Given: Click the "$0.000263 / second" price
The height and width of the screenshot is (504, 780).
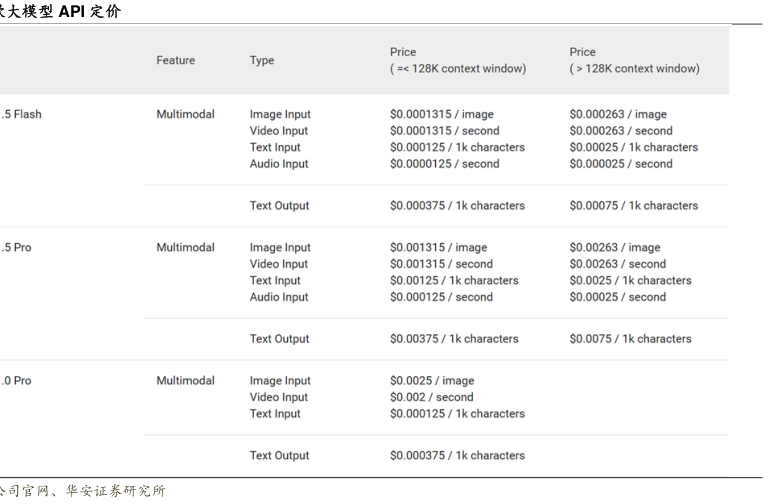Looking at the screenshot, I should pos(621,131).
